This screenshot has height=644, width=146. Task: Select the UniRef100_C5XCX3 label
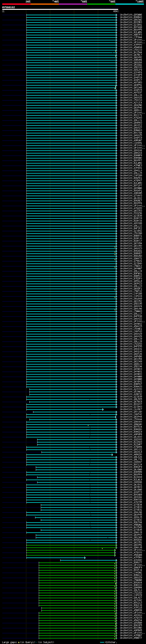(x=131, y=50)
